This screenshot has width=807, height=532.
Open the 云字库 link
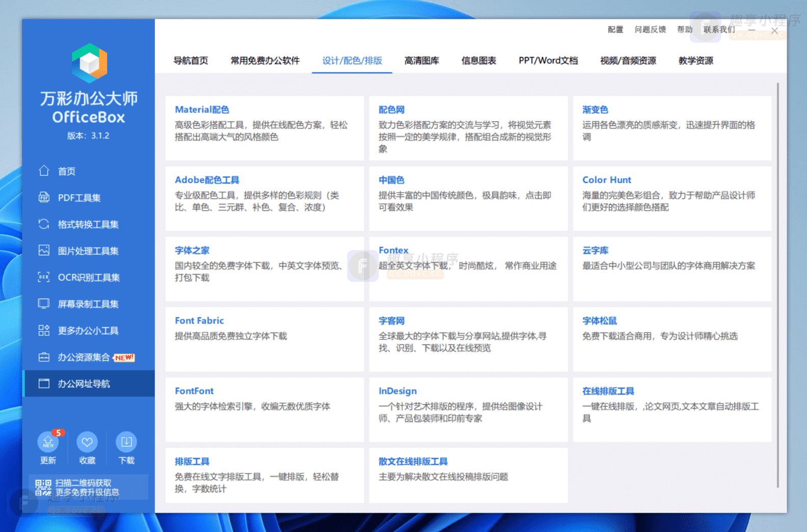tap(595, 250)
